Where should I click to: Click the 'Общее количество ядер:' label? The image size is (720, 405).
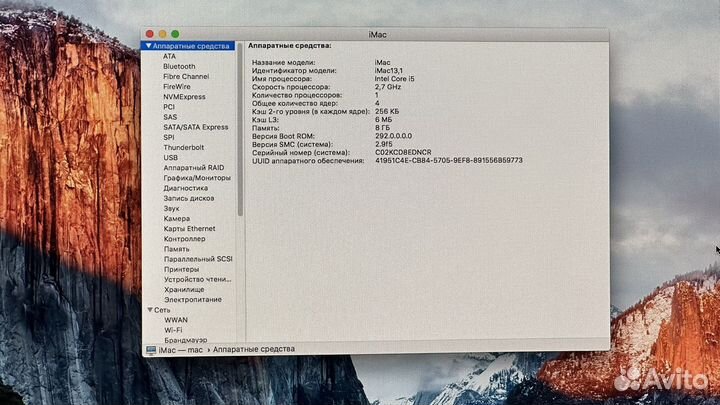tap(294, 103)
